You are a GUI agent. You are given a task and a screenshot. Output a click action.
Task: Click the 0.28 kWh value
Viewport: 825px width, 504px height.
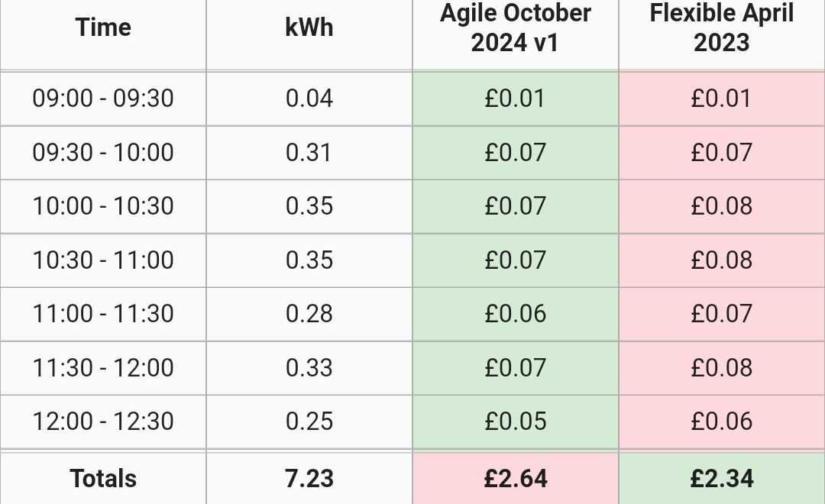coord(309,314)
